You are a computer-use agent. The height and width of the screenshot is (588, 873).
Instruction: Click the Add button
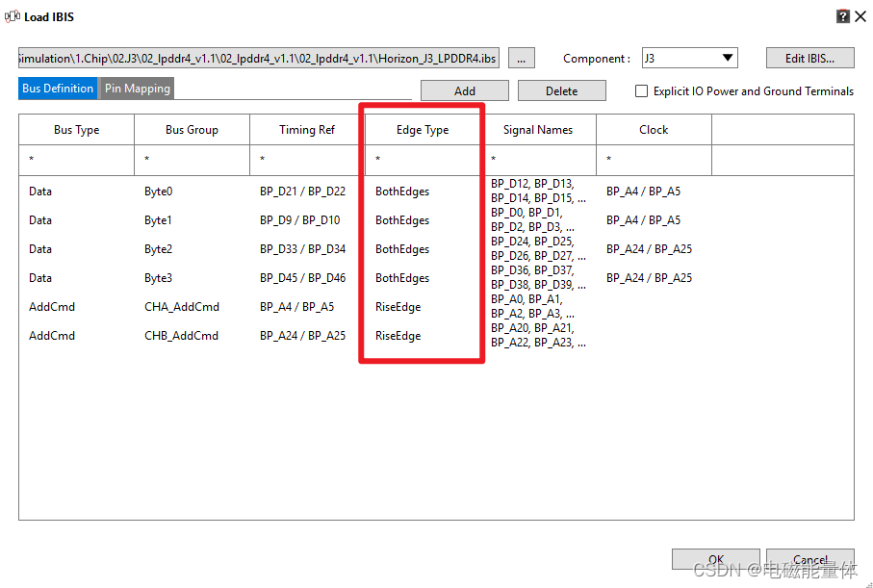click(464, 90)
